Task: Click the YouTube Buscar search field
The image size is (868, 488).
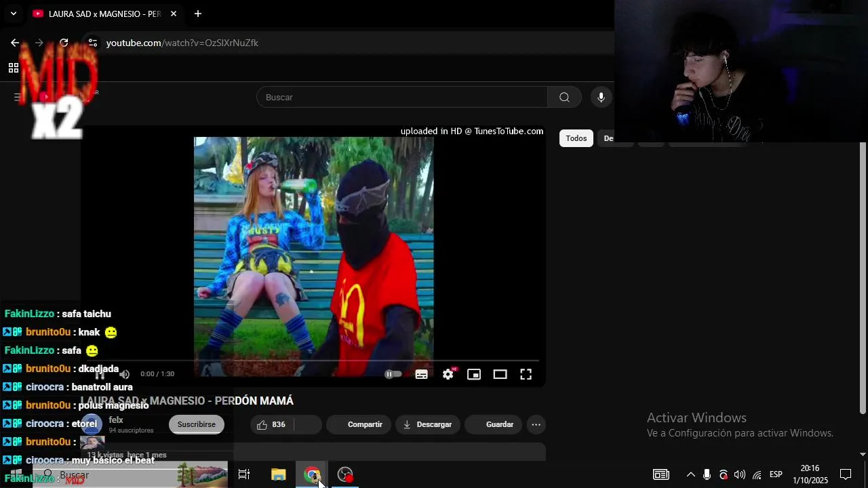Action: pos(402,97)
